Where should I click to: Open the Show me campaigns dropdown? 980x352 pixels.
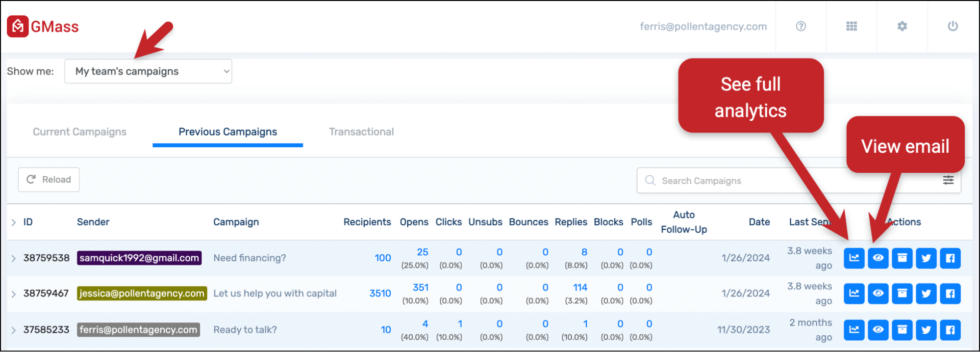click(148, 71)
